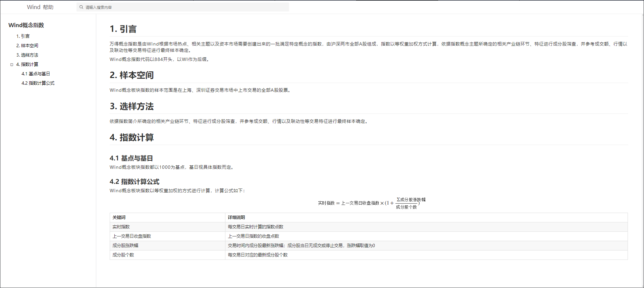The width and height of the screenshot is (644, 288).
Task: Click the magnifier search icon
Action: 81,7
